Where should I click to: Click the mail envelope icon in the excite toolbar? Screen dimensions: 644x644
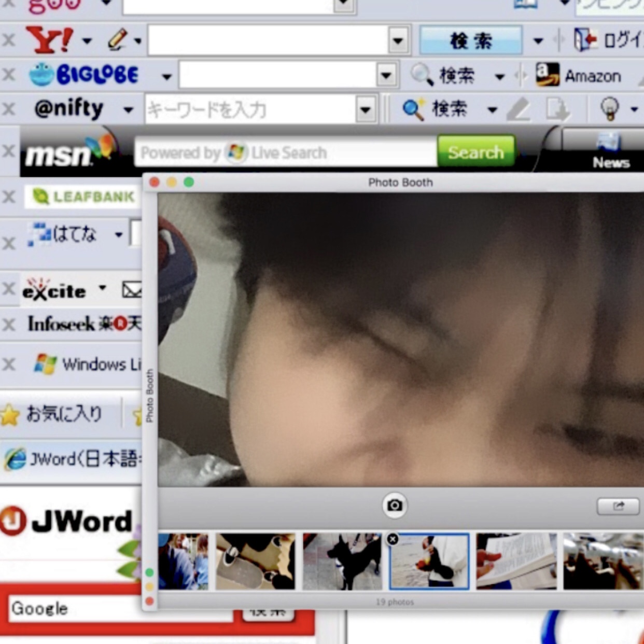coord(132,290)
